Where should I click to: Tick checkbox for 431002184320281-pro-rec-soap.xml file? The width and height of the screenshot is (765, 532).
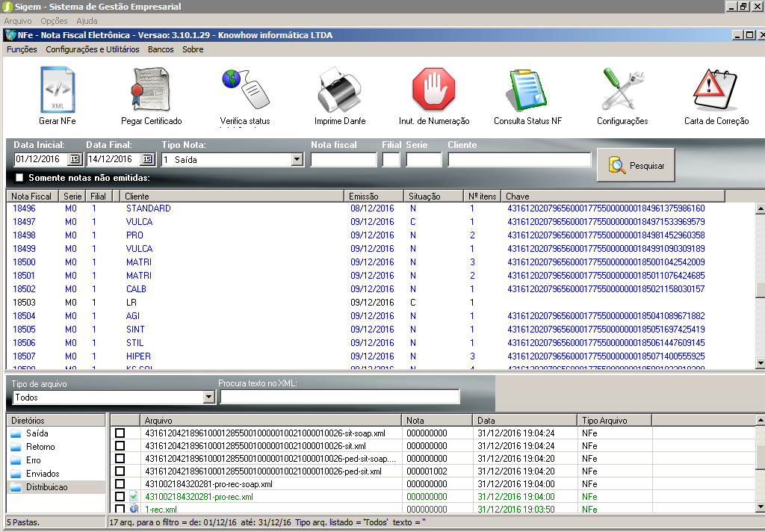click(x=120, y=484)
